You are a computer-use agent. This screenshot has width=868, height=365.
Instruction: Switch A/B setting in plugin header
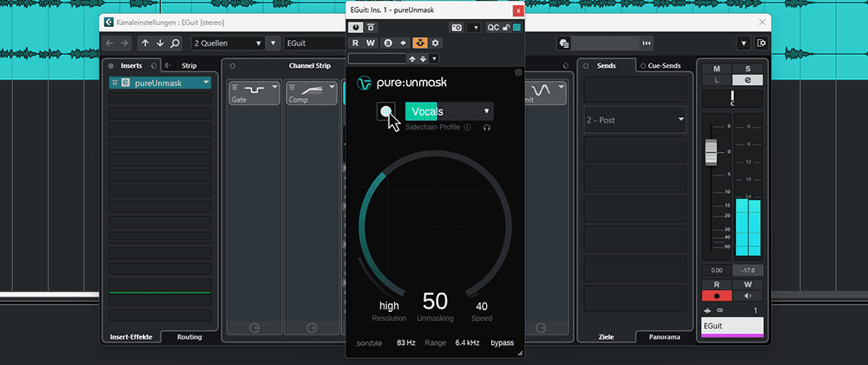(x=388, y=43)
